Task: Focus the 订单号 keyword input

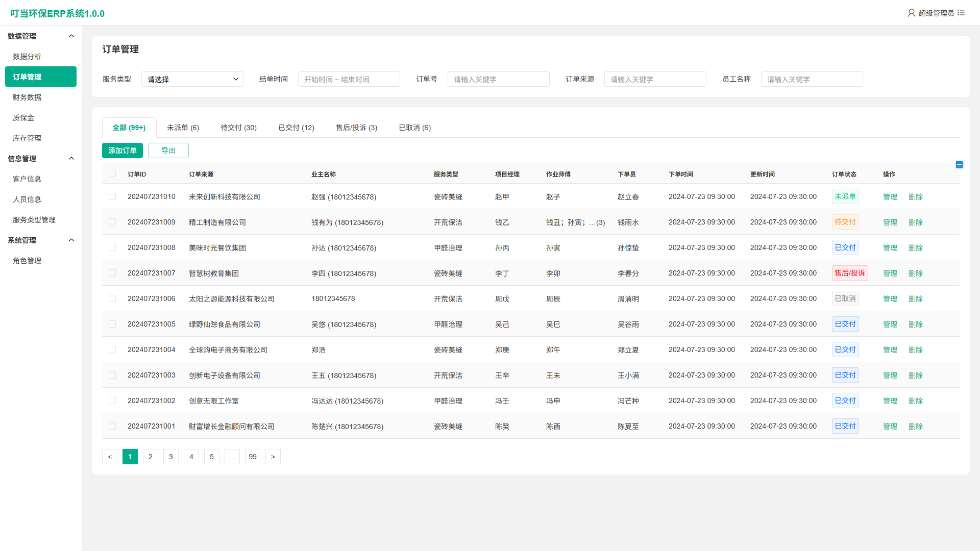Action: [499, 79]
